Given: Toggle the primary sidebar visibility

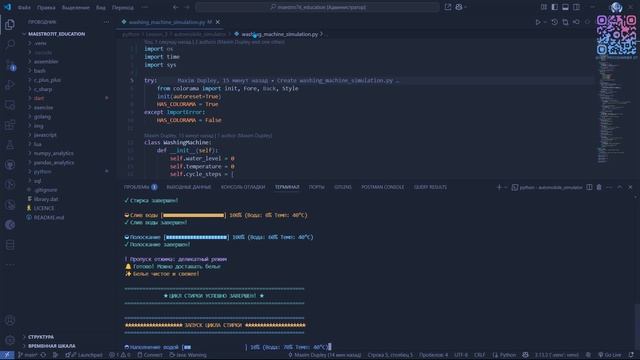Looking at the screenshot, I should [555, 7].
